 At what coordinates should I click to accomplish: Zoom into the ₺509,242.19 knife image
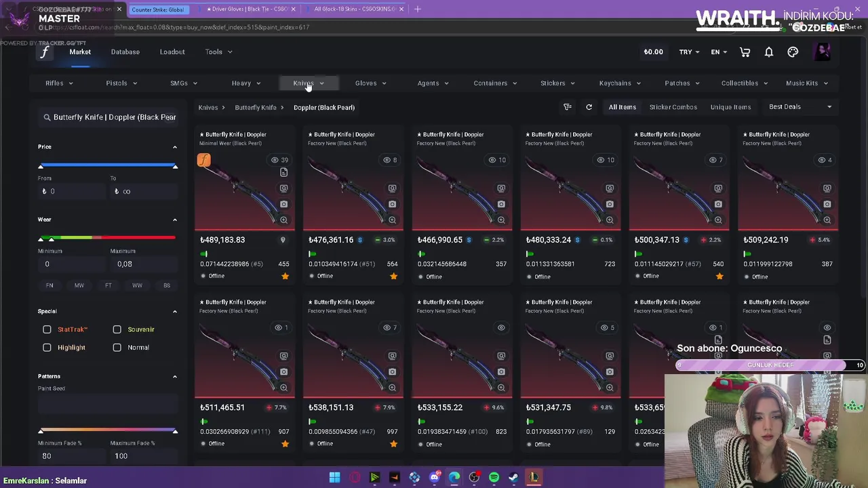[x=827, y=220]
